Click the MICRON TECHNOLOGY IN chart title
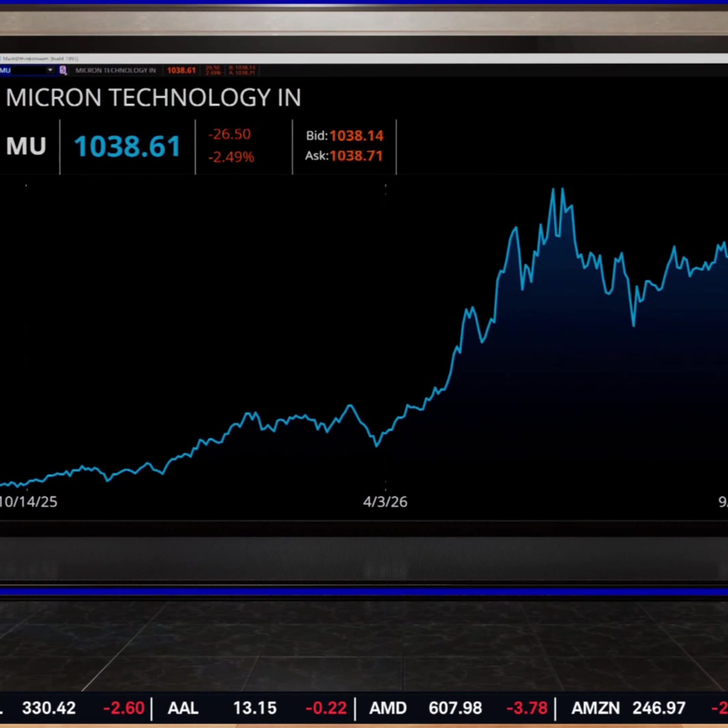The height and width of the screenshot is (728, 728). point(153,98)
